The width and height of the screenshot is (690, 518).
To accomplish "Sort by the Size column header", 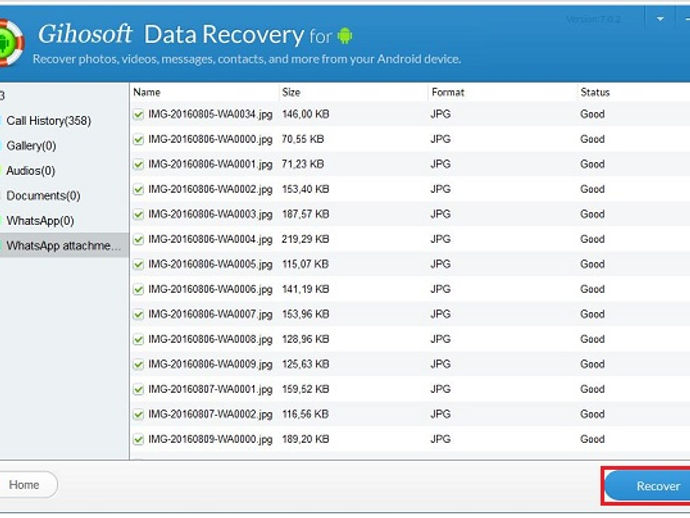I will click(x=291, y=92).
